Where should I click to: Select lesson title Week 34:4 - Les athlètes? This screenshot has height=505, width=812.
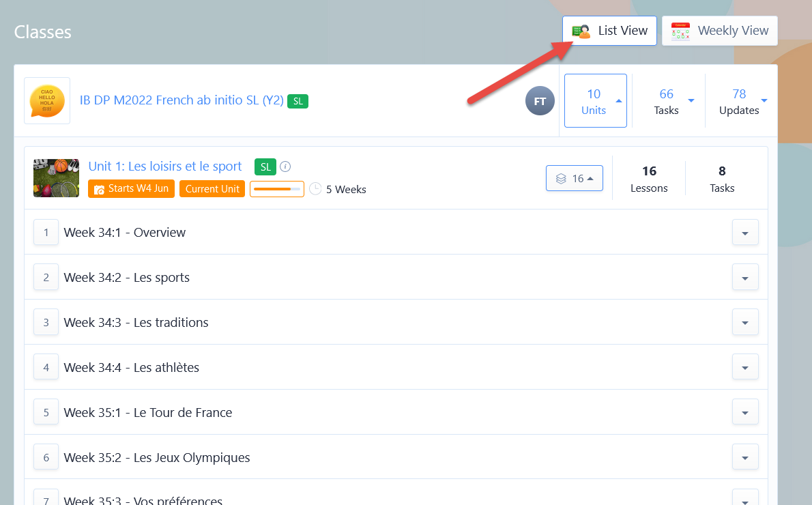click(x=131, y=367)
